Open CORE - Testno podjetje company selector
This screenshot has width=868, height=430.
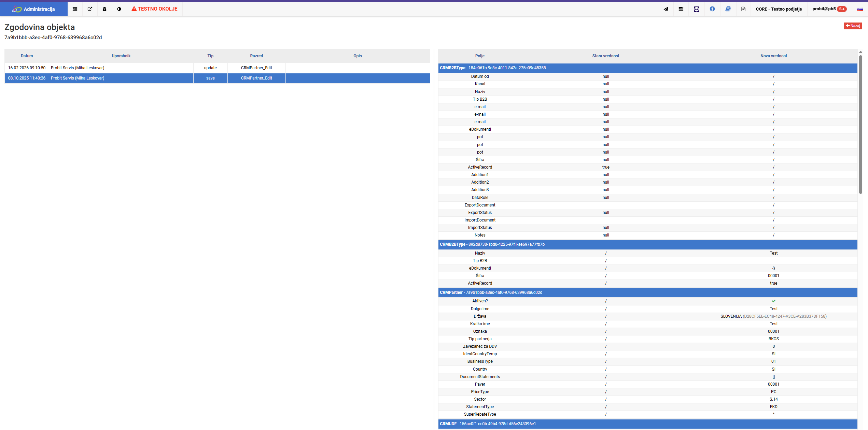779,9
